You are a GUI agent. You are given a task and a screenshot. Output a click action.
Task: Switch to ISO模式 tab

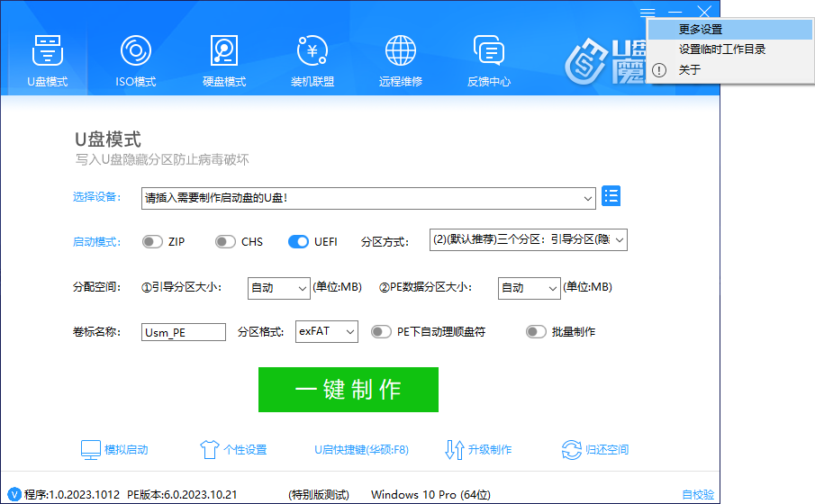(136, 60)
